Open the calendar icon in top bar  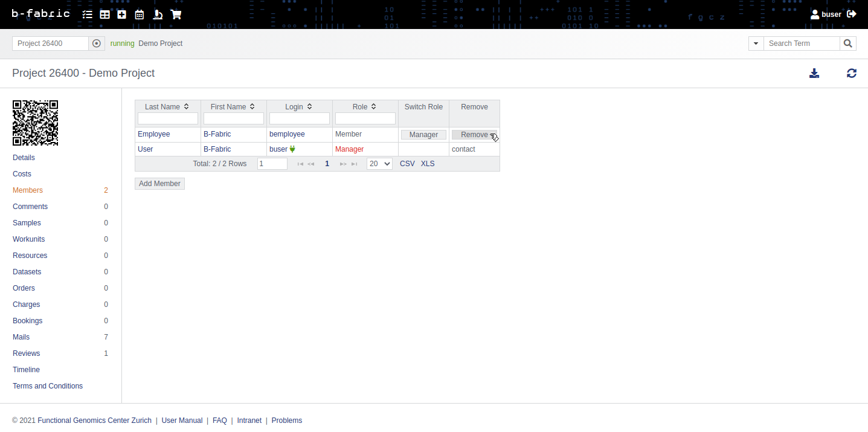point(140,15)
